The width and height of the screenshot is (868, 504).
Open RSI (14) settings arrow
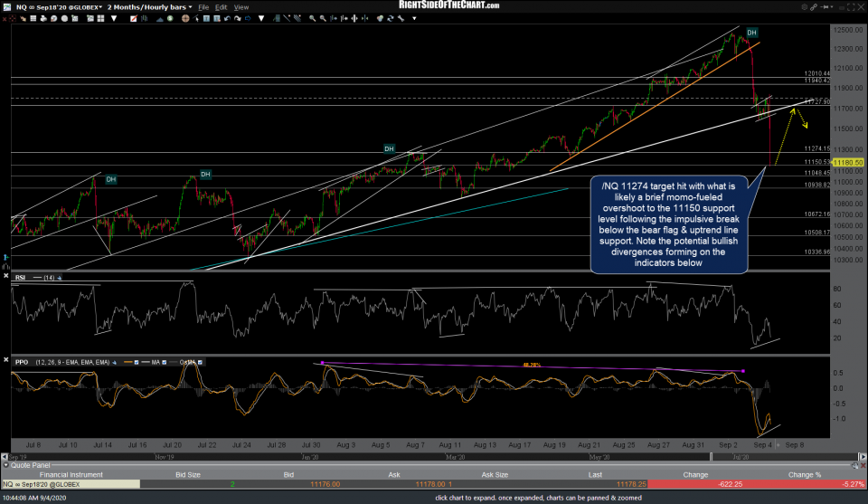[60, 278]
